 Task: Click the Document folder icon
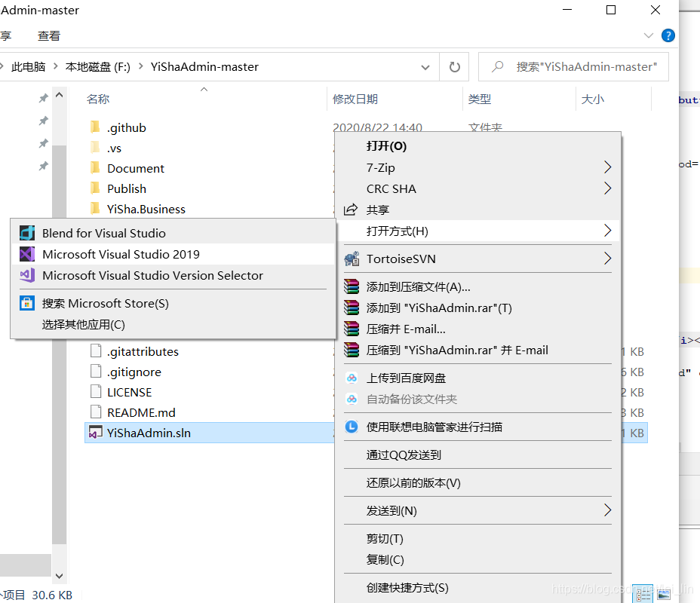coord(94,167)
